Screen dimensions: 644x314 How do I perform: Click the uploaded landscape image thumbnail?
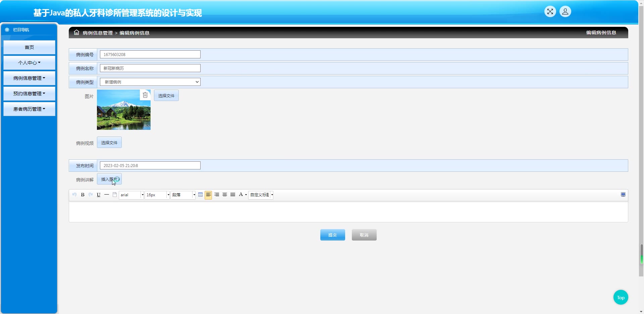pyautogui.click(x=124, y=110)
